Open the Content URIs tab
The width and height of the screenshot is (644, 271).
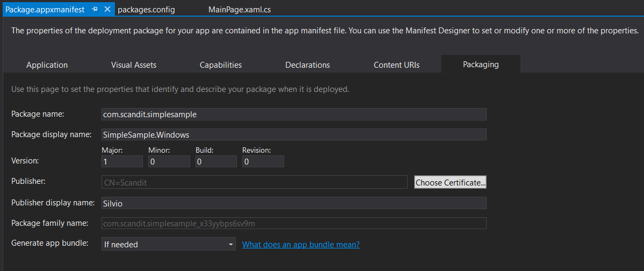396,65
